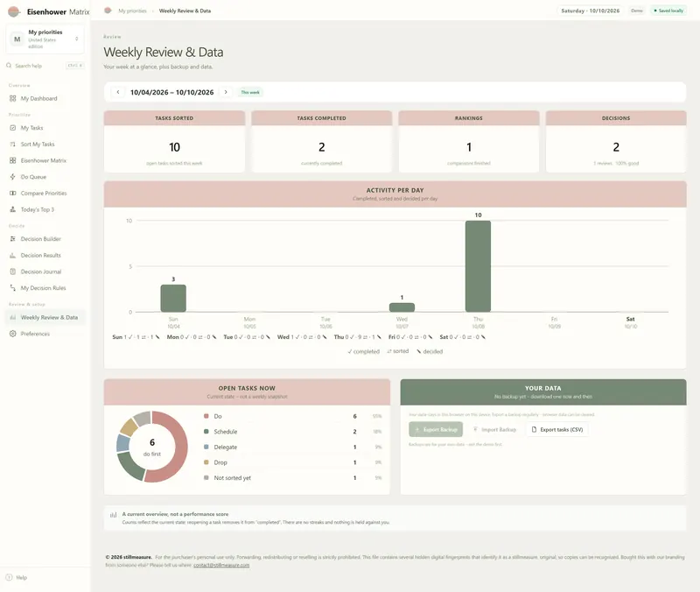
Task: Click the small logo icon in breadcrumb bar
Action: point(108,11)
